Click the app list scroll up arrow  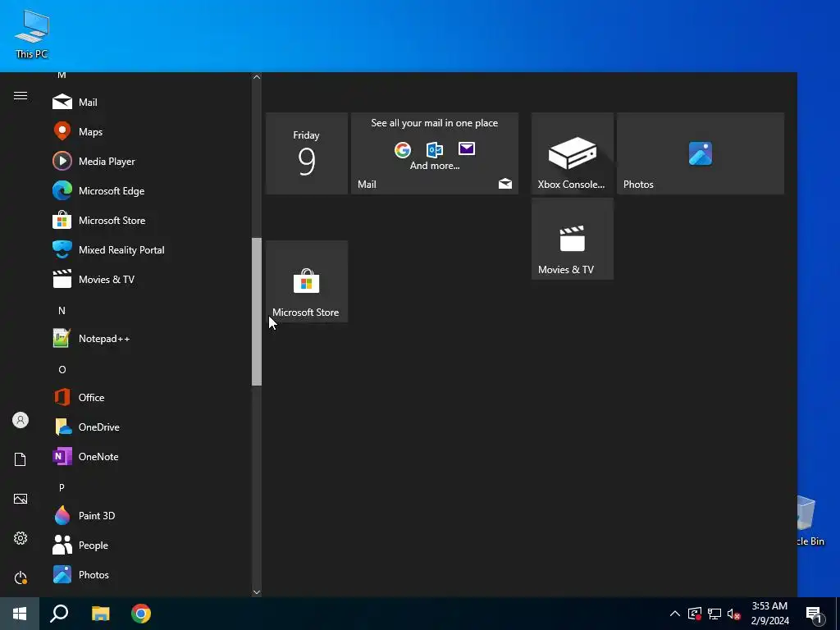coord(257,77)
